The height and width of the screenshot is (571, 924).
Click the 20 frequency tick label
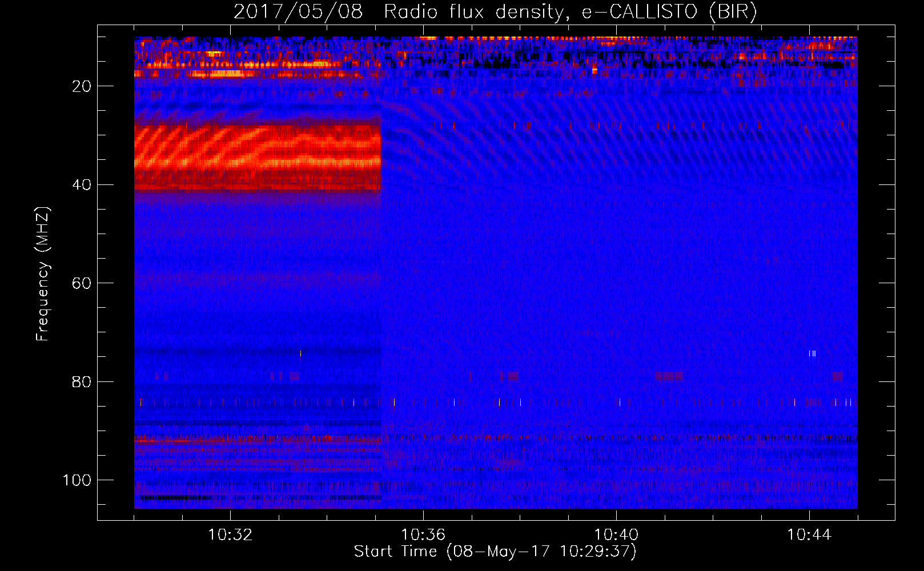tap(82, 86)
